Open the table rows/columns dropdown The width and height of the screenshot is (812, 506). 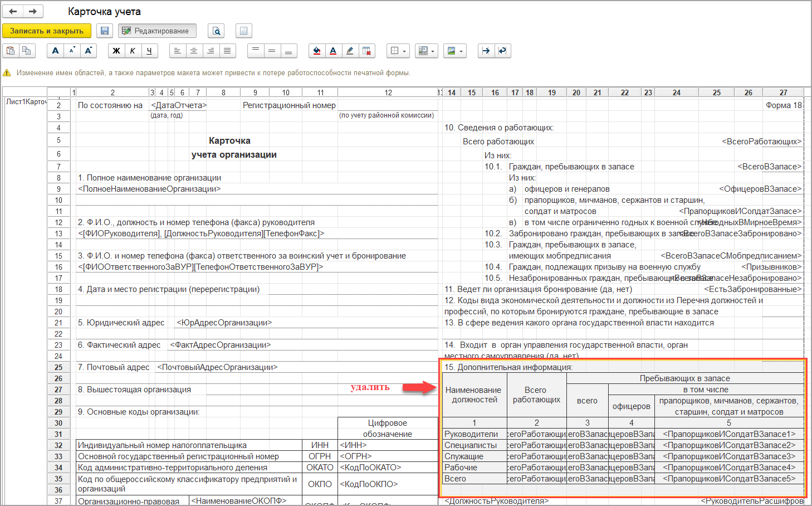pyautogui.click(x=426, y=51)
